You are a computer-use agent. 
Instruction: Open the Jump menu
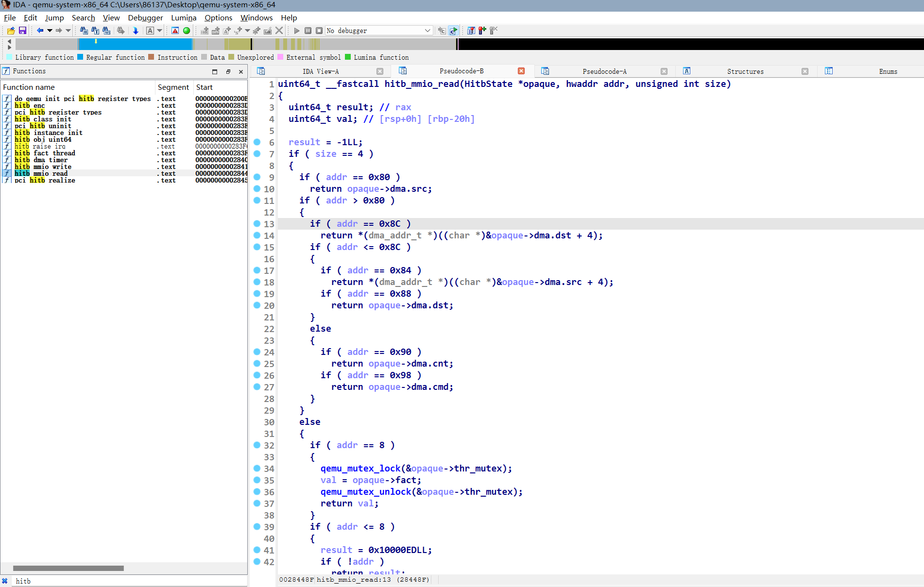[x=54, y=18]
